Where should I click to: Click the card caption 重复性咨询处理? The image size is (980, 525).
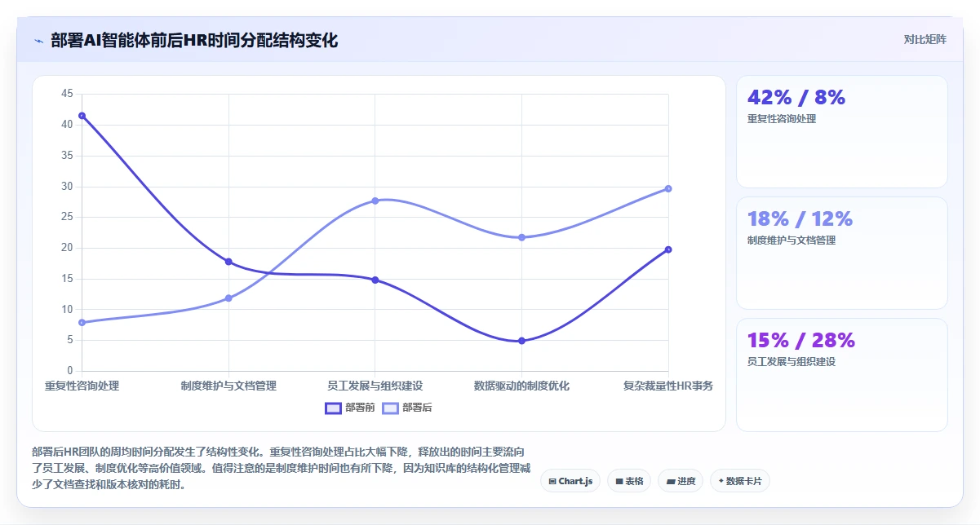(782, 119)
